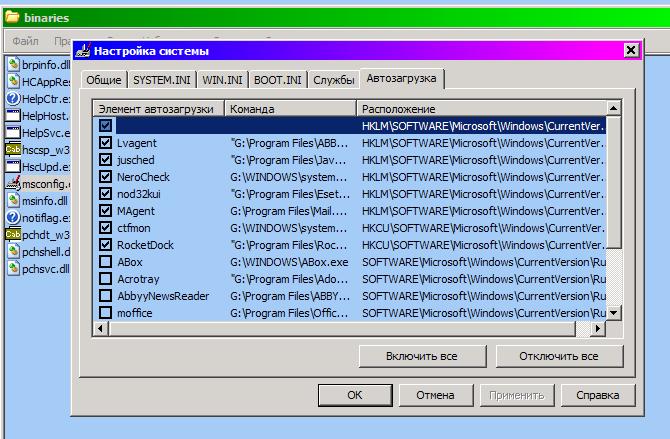
Task: Click the list's scroll up arrow
Action: point(614,108)
